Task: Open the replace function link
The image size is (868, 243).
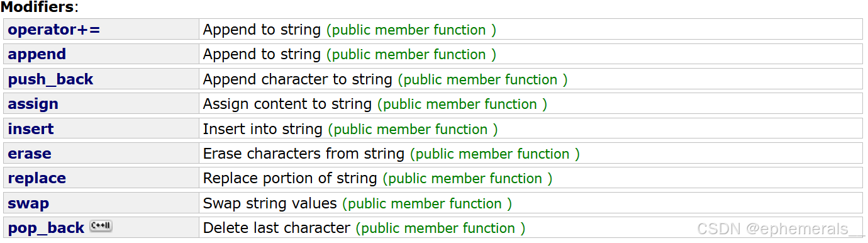Action: (36, 178)
